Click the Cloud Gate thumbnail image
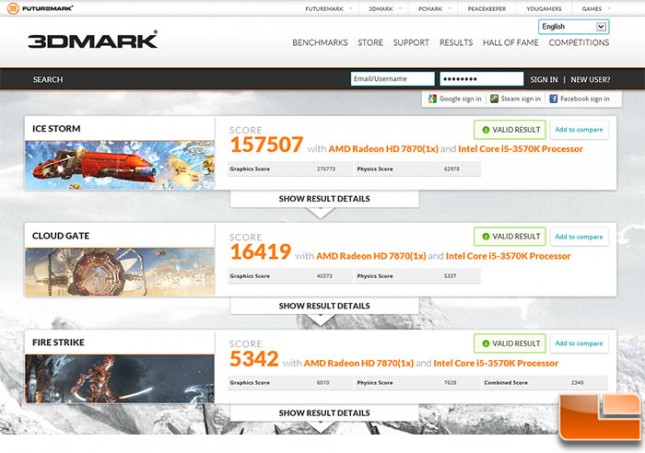The width and height of the screenshot is (645, 453). coord(120,272)
